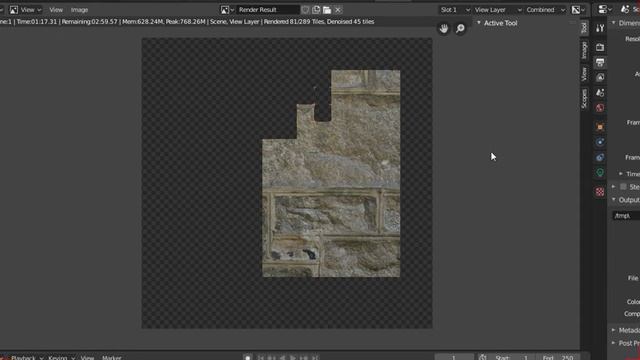Collapse the Output panel

[x=613, y=200]
